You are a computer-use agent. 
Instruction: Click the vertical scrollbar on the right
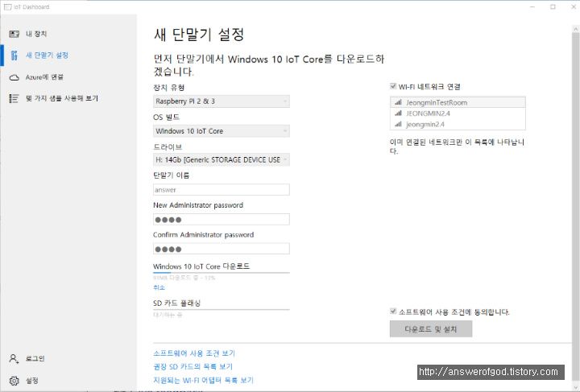[575, 207]
